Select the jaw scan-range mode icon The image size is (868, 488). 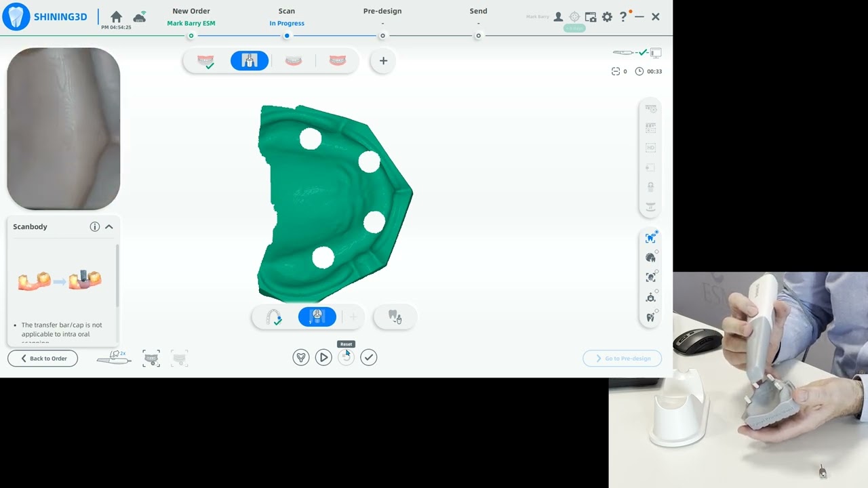pyautogui.click(x=151, y=359)
